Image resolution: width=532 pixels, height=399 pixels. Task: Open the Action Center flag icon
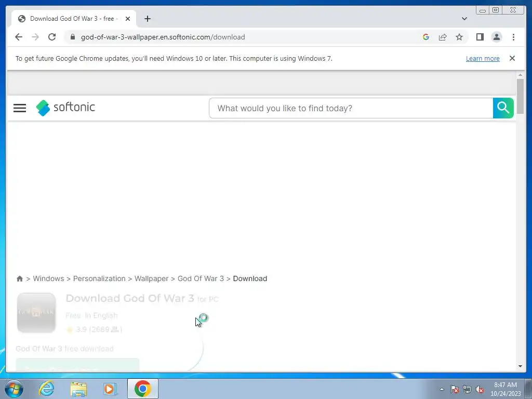(455, 389)
